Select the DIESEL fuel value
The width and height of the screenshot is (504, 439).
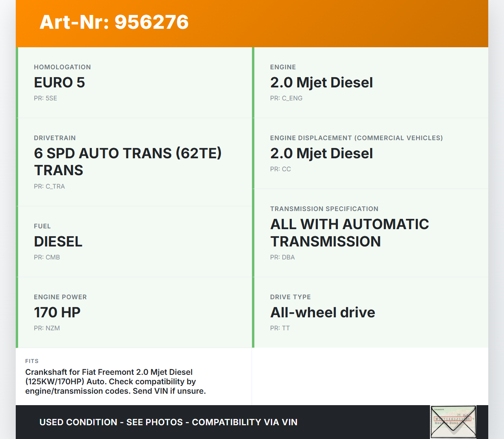(x=58, y=242)
